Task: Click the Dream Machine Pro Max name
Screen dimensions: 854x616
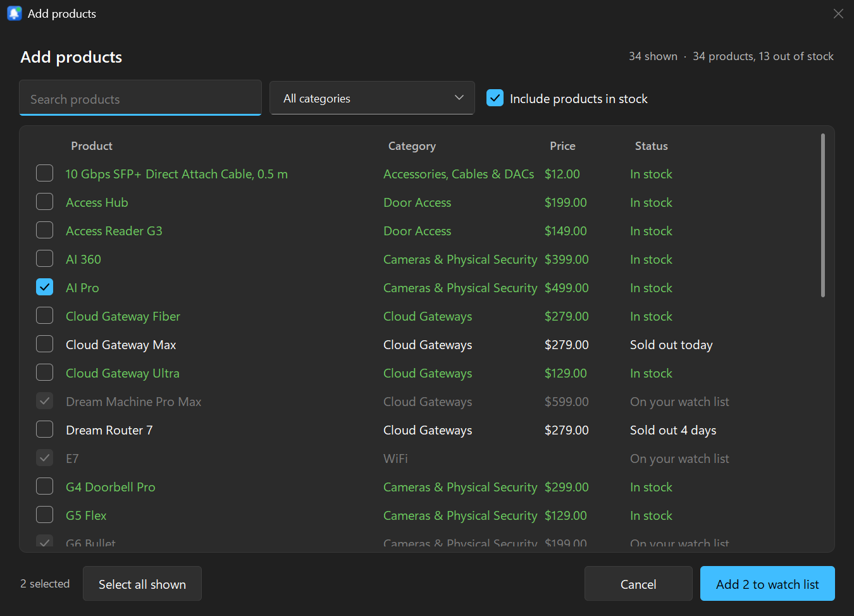Action: pyautogui.click(x=133, y=402)
